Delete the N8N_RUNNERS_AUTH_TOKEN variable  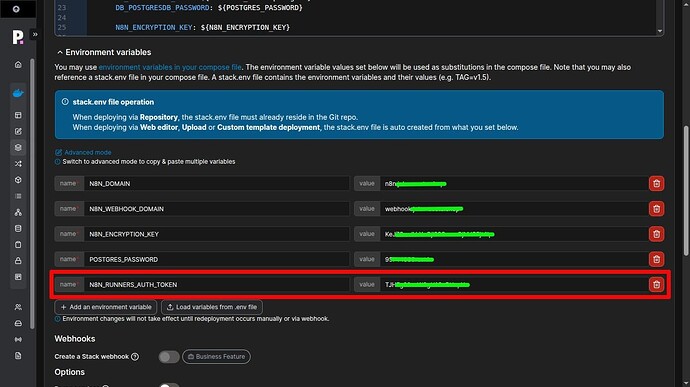pos(656,285)
